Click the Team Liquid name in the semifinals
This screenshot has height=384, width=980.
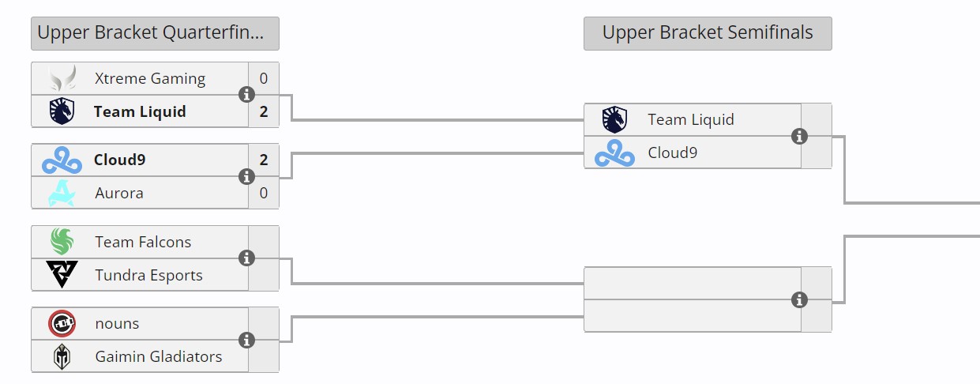click(x=691, y=119)
